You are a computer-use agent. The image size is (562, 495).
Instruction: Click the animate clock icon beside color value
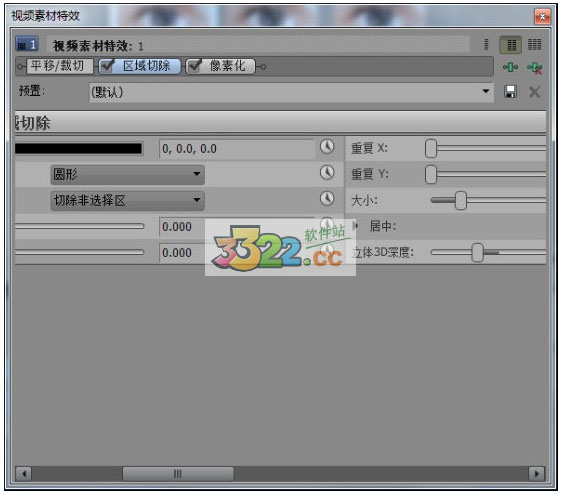pyautogui.click(x=327, y=147)
